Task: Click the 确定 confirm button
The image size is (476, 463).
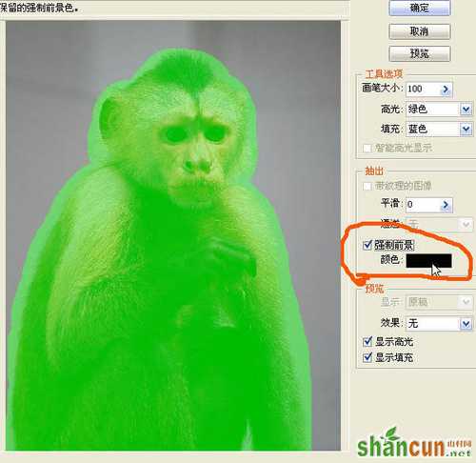Action: [x=420, y=8]
